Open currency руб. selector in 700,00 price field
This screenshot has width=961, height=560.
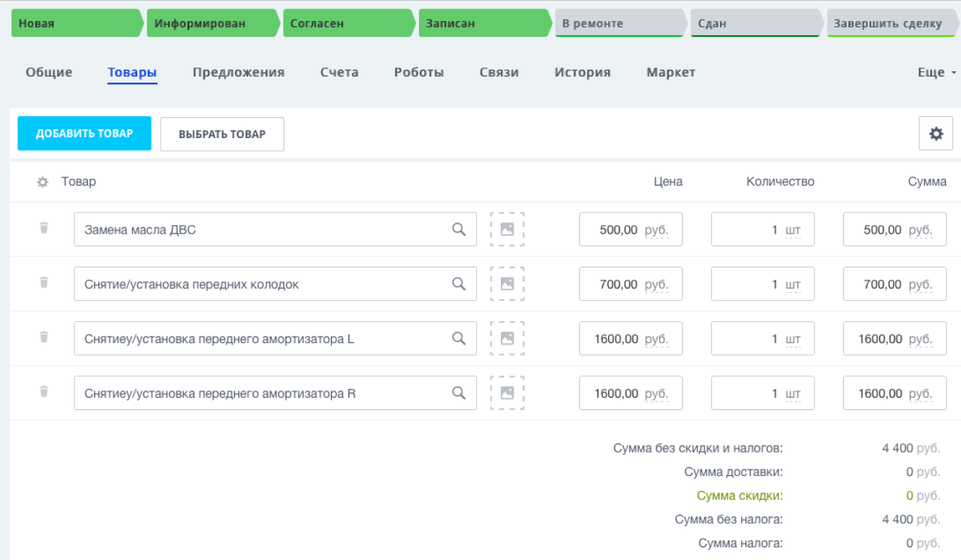click(x=656, y=285)
